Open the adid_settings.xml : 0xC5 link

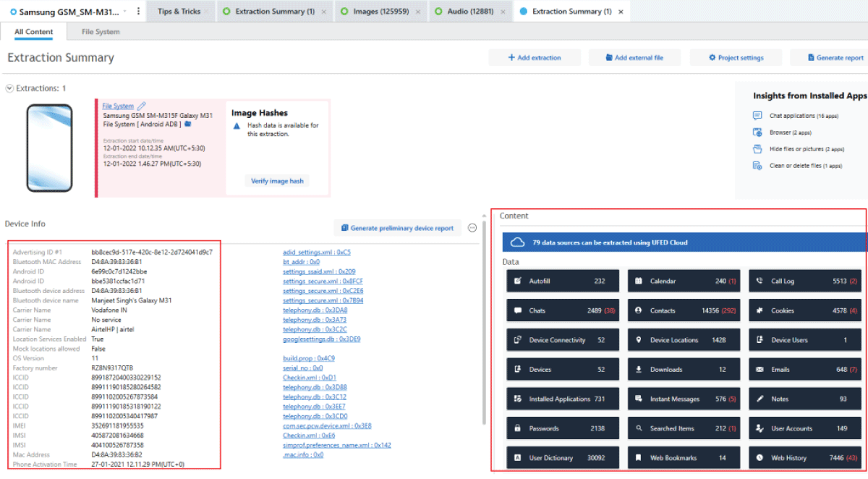click(x=317, y=253)
